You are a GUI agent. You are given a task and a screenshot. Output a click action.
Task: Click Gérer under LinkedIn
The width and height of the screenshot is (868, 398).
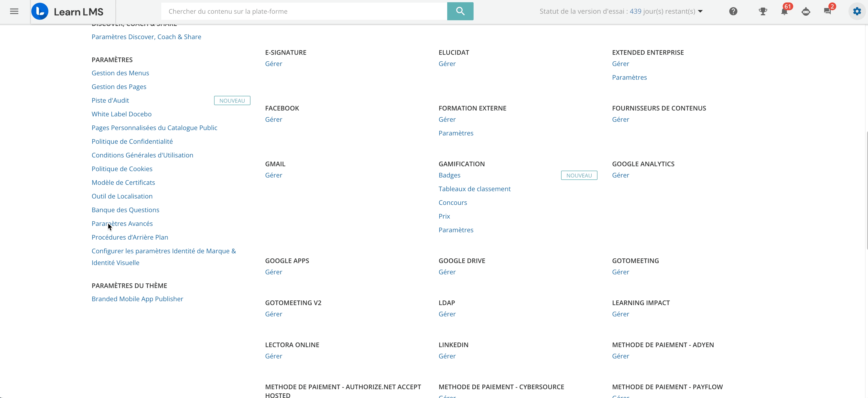tap(447, 356)
